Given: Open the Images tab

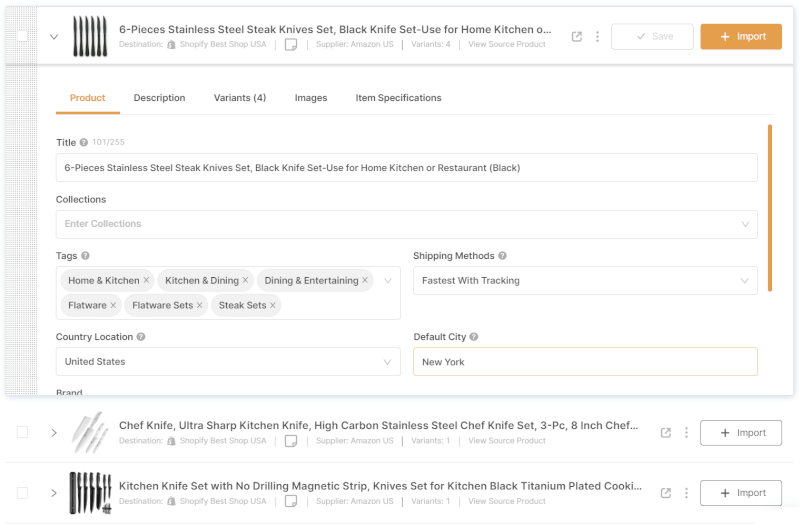Looking at the screenshot, I should pos(311,98).
